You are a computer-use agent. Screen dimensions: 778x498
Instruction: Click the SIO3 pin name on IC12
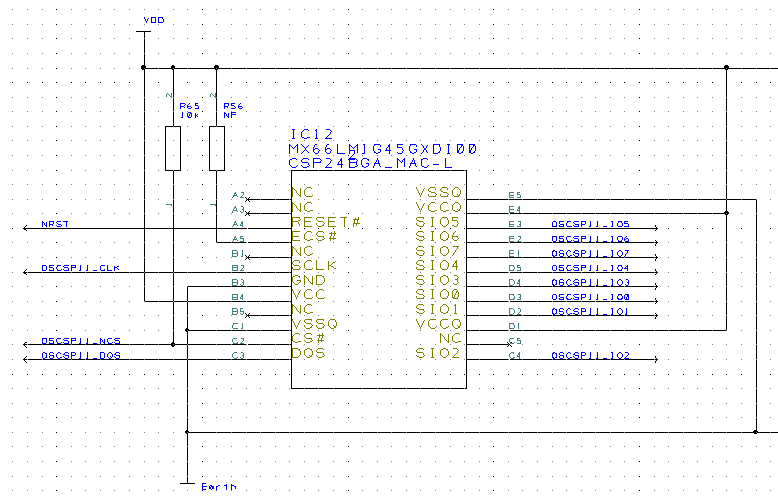pyautogui.click(x=438, y=280)
